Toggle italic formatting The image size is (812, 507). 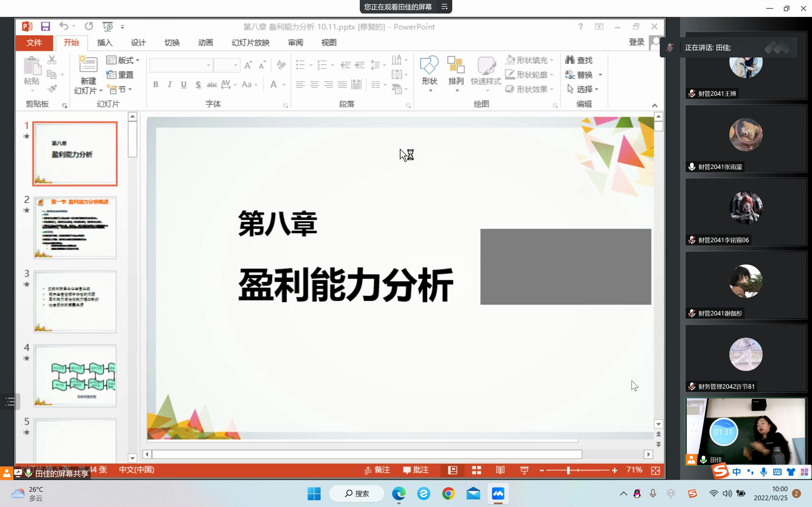(170, 84)
